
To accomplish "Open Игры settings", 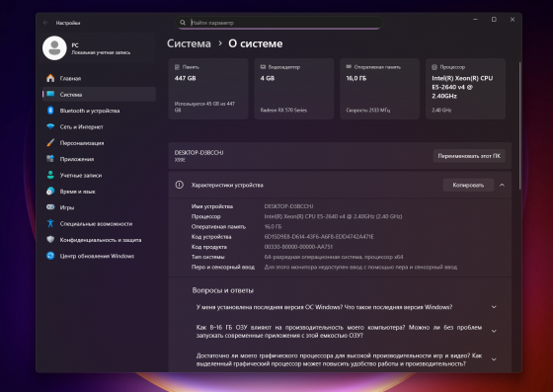I will click(x=99, y=207).
